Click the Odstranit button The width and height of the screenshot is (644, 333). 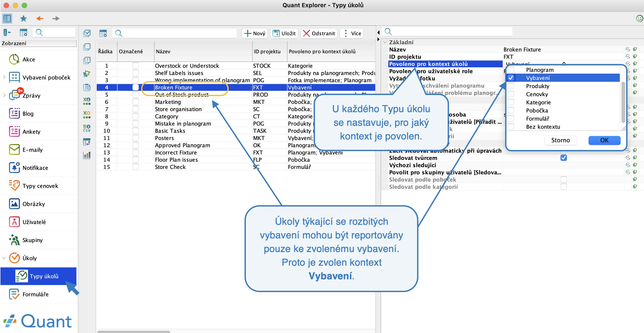[319, 33]
